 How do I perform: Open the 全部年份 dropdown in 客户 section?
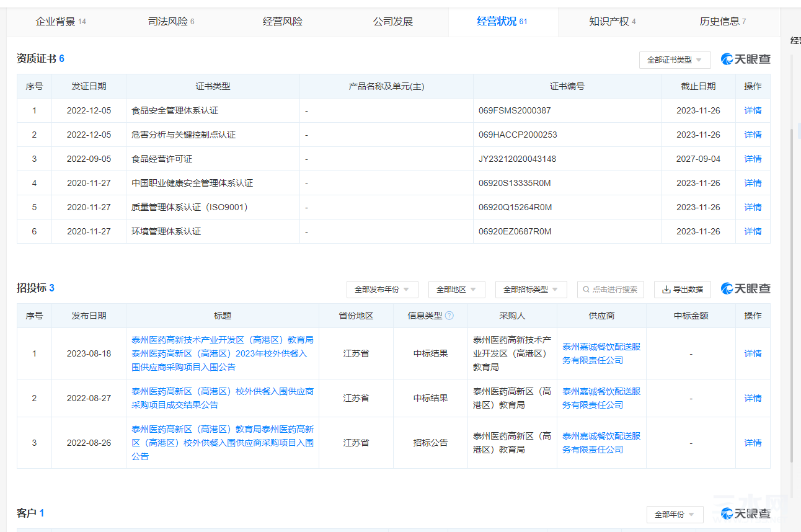click(675, 515)
